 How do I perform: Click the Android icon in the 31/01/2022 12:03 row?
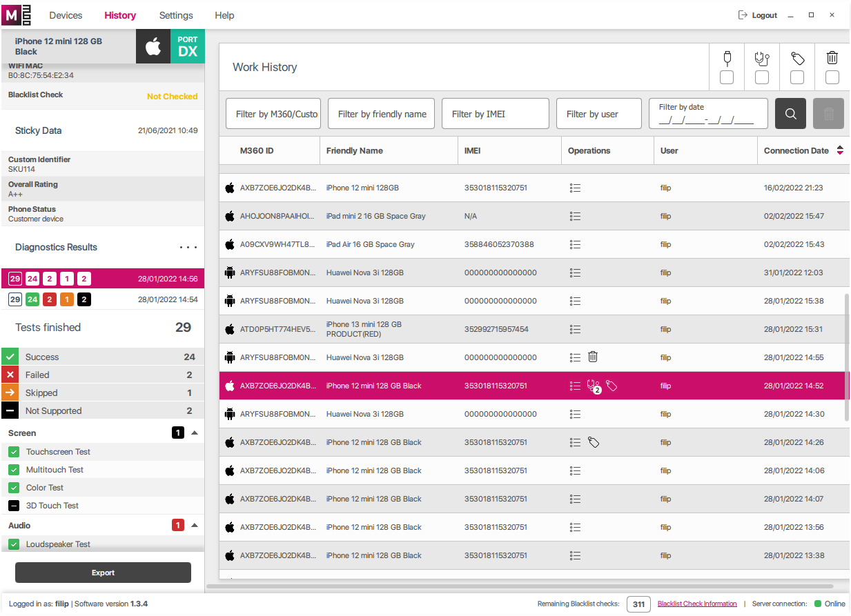point(230,272)
